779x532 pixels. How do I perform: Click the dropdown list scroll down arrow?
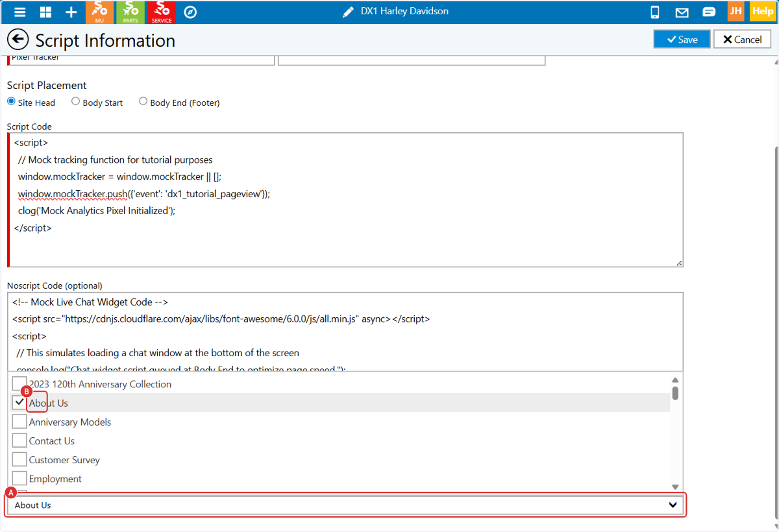click(x=675, y=487)
